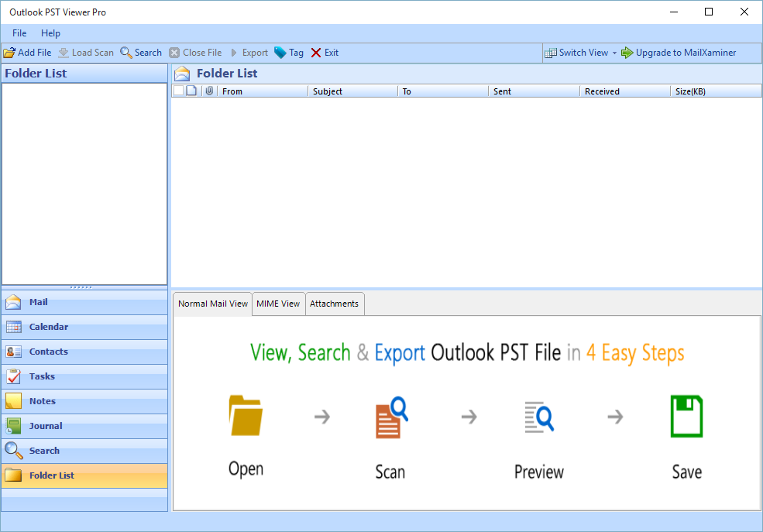This screenshot has width=763, height=532.
Task: Open the Help menu
Action: pyautogui.click(x=50, y=33)
